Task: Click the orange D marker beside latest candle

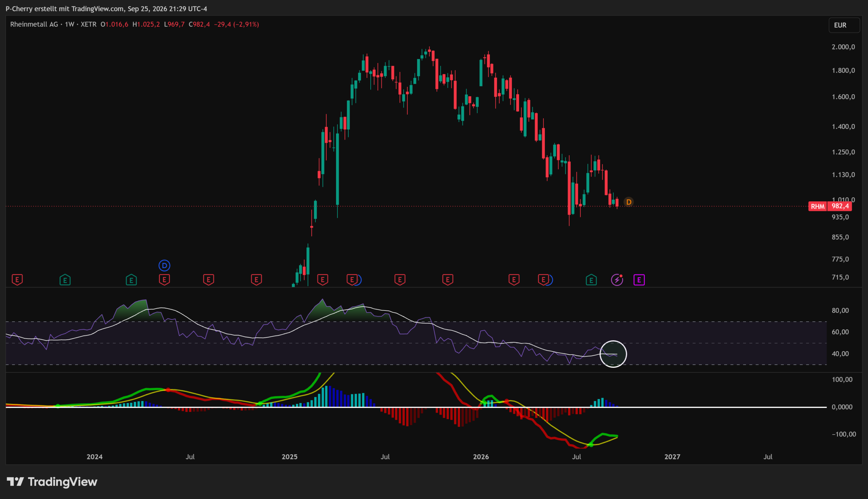Action: 629,202
